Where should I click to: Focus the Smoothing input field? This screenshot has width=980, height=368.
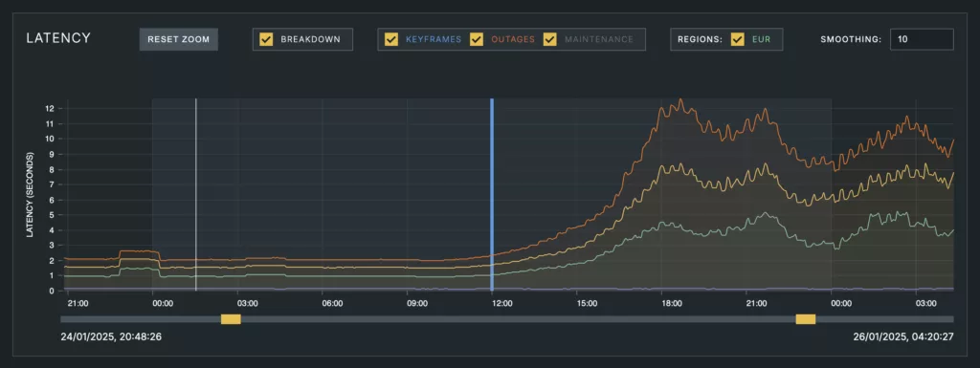(x=922, y=39)
